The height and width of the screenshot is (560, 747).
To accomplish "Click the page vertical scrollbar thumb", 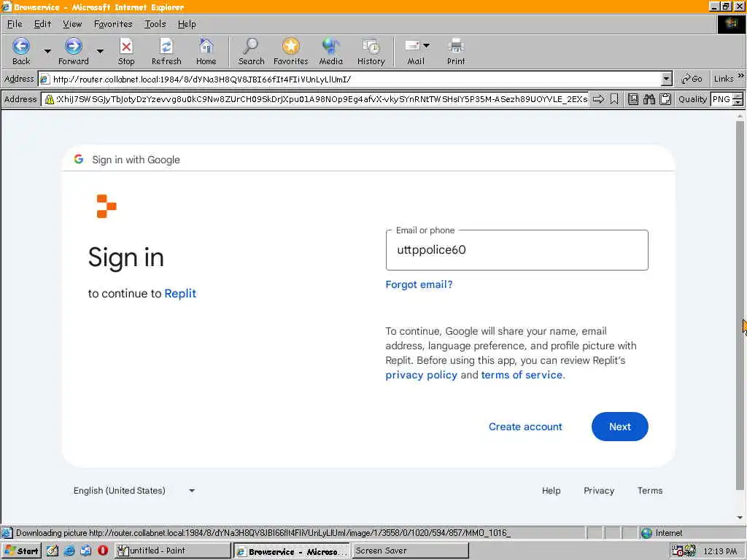I will tap(740, 305).
